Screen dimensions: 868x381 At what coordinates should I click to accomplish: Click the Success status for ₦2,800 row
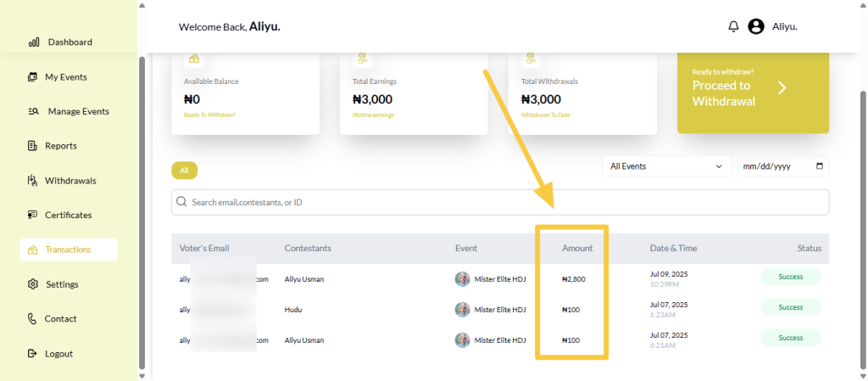(790, 277)
